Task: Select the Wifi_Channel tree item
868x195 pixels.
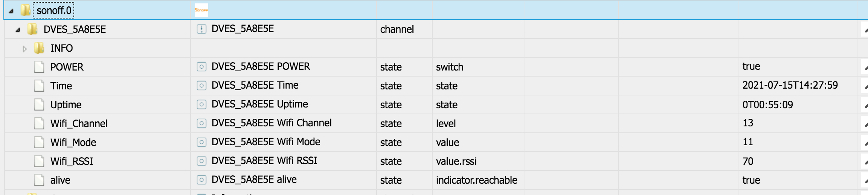Action: (79, 124)
